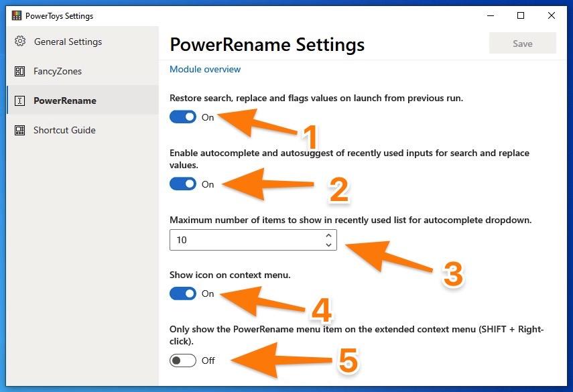Select PowerRename in sidebar
This screenshot has width=573, height=392.
82,101
